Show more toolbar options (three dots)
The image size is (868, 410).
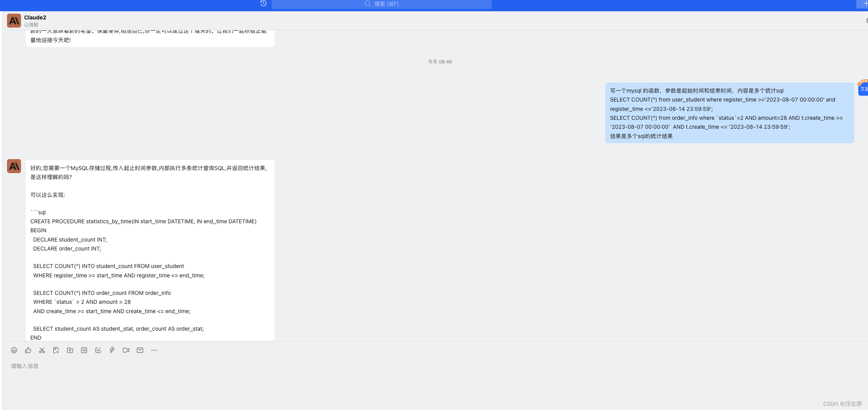tap(154, 350)
